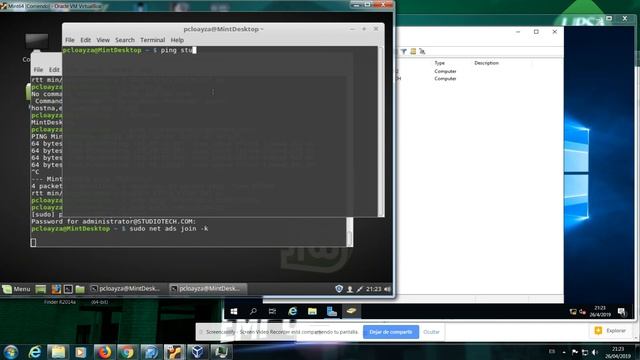Click the network icon in Windows 10 VM tray
Image resolution: width=640 pixels, height=360 pixels.
coord(573,312)
